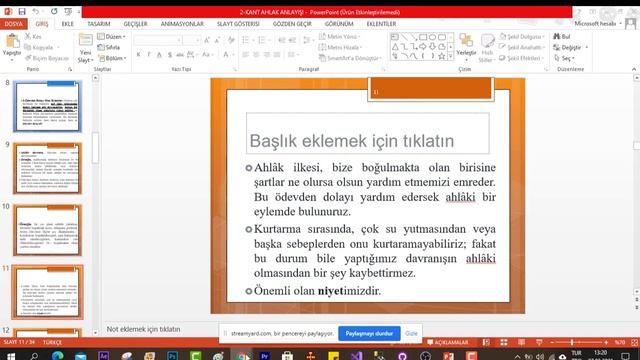Start Slide Show from status bar
The width and height of the screenshot is (640, 360).
tap(539, 342)
